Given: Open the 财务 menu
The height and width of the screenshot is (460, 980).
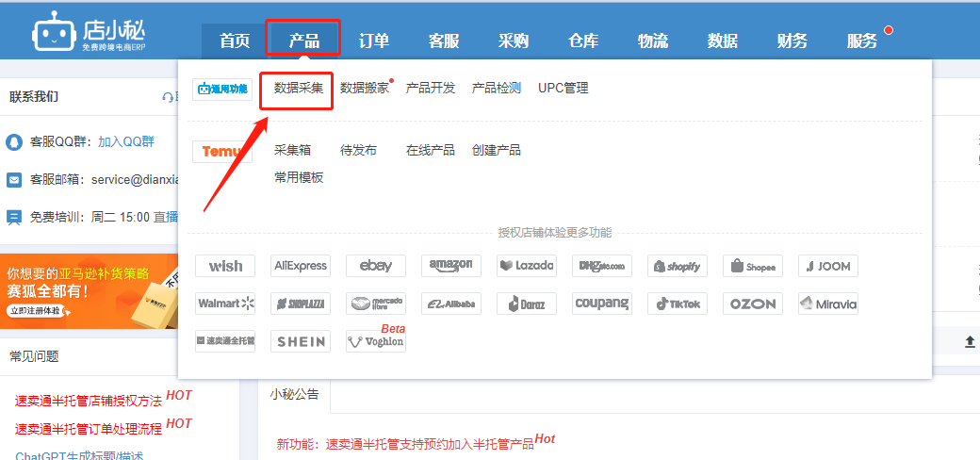Looking at the screenshot, I should [792, 41].
